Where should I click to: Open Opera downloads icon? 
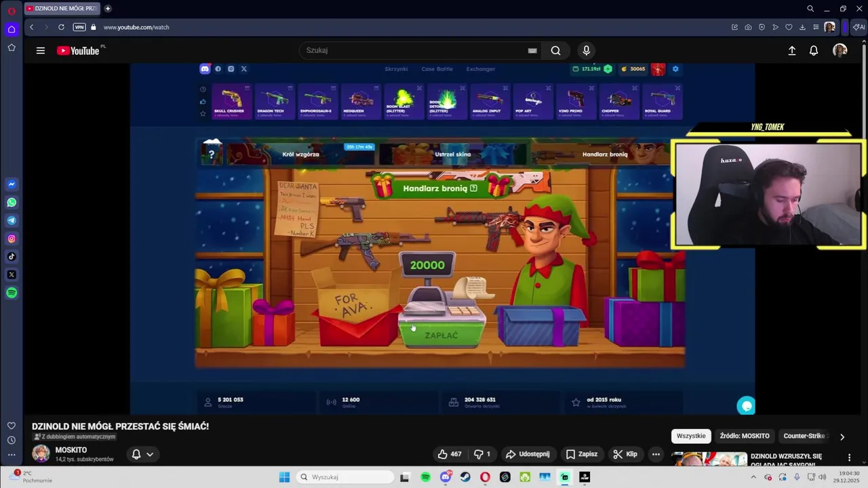pyautogui.click(x=802, y=27)
